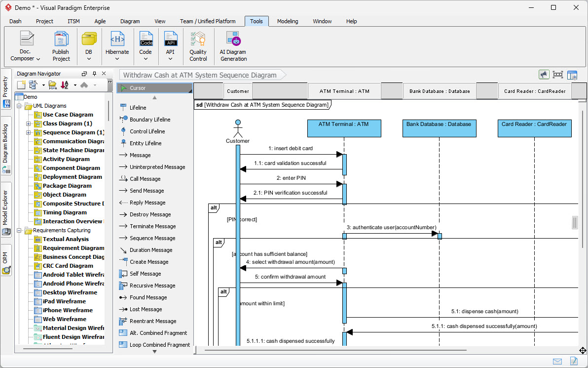
Task: Click the Customer lifeline header button
Action: (x=238, y=91)
